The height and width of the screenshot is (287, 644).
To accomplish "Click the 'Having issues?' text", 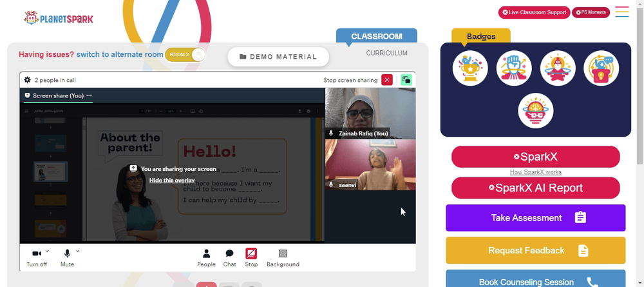I will pyautogui.click(x=46, y=55).
